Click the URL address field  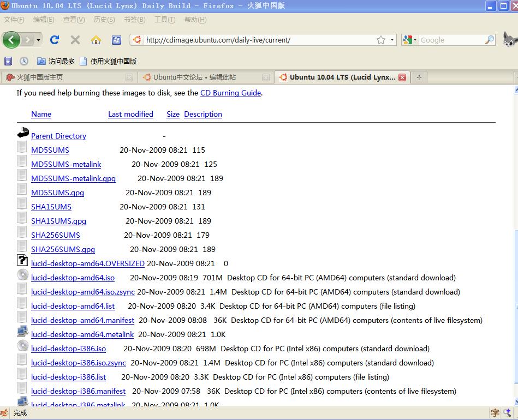259,40
